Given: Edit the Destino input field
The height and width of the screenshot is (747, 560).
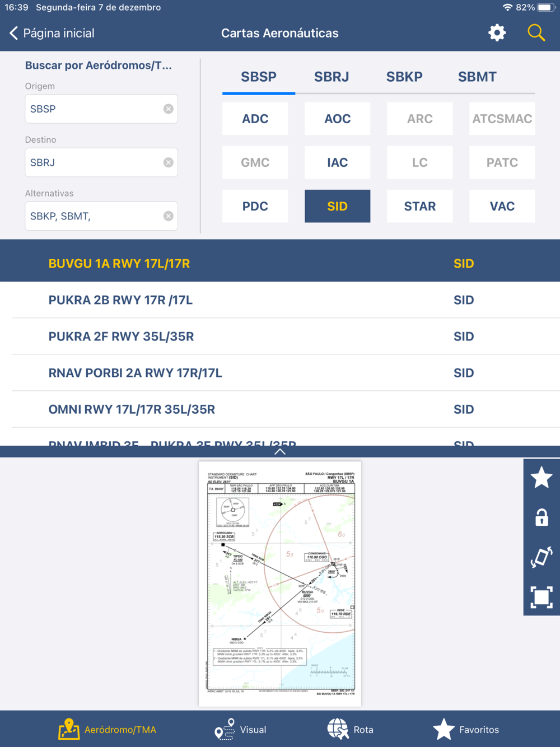Looking at the screenshot, I should coord(101,162).
